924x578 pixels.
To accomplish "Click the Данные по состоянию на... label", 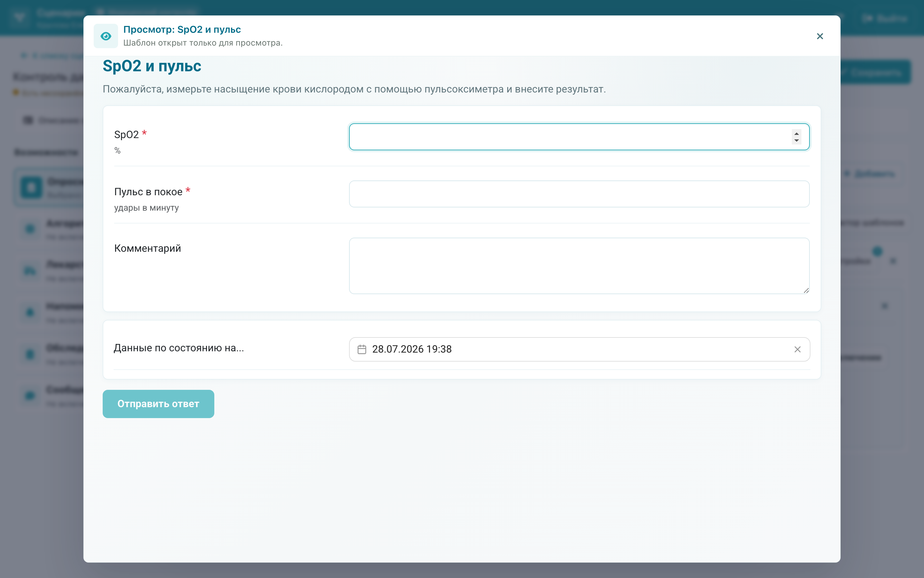I will coord(179,348).
